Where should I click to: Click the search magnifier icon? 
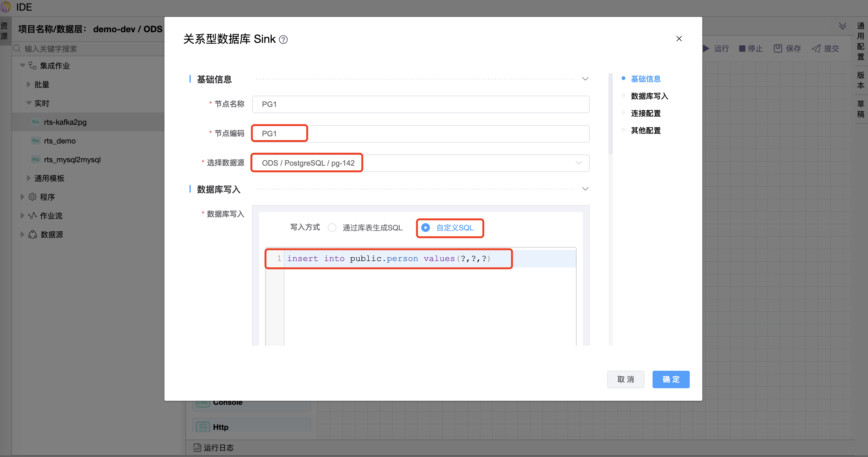click(17, 48)
